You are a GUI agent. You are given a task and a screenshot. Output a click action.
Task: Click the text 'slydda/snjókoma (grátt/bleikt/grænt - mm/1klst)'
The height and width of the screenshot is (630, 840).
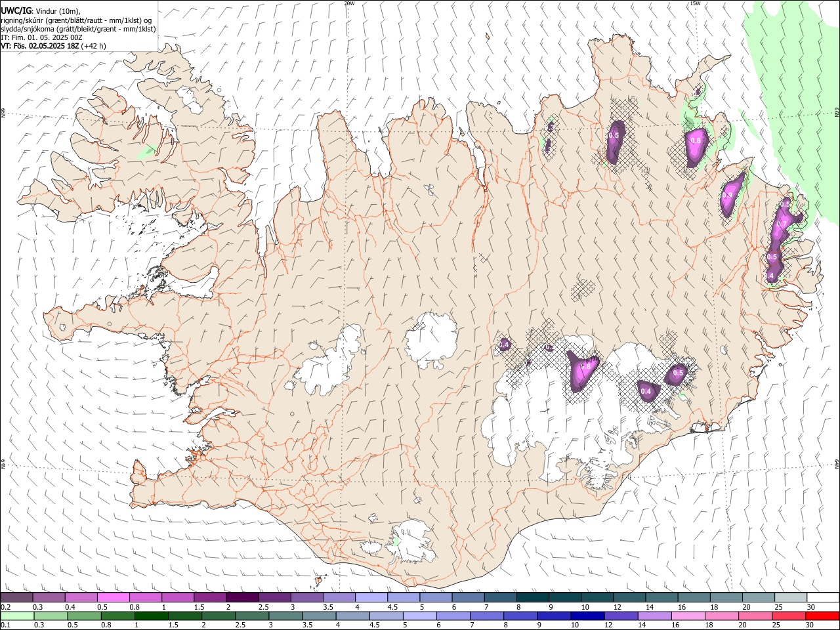(x=78, y=29)
